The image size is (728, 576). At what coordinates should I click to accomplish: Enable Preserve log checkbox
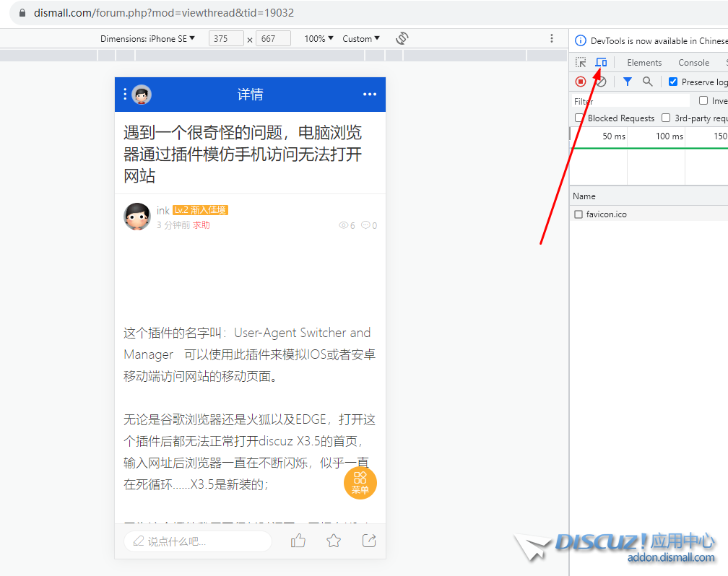click(x=673, y=82)
